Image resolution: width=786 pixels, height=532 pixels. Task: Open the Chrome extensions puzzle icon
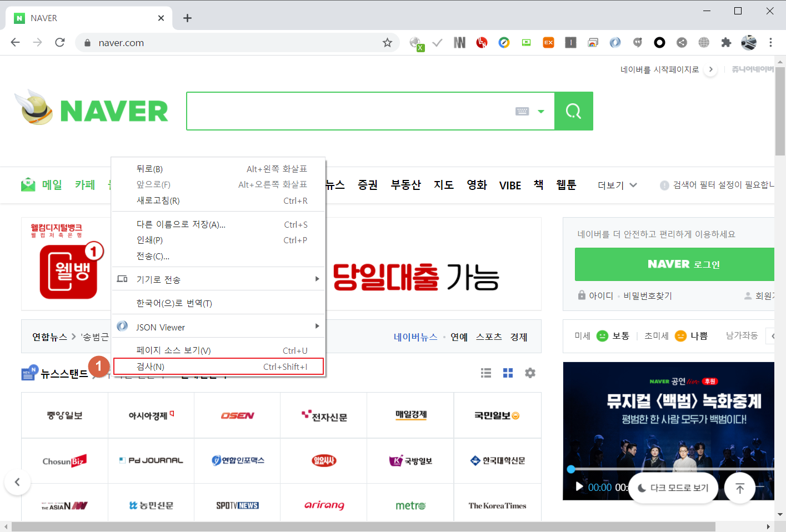726,43
